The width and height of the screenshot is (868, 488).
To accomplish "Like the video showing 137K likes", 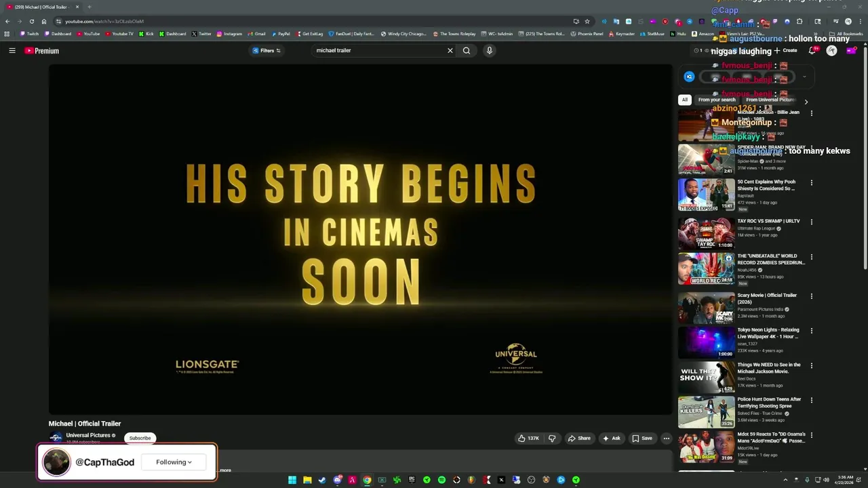I will pyautogui.click(x=528, y=439).
